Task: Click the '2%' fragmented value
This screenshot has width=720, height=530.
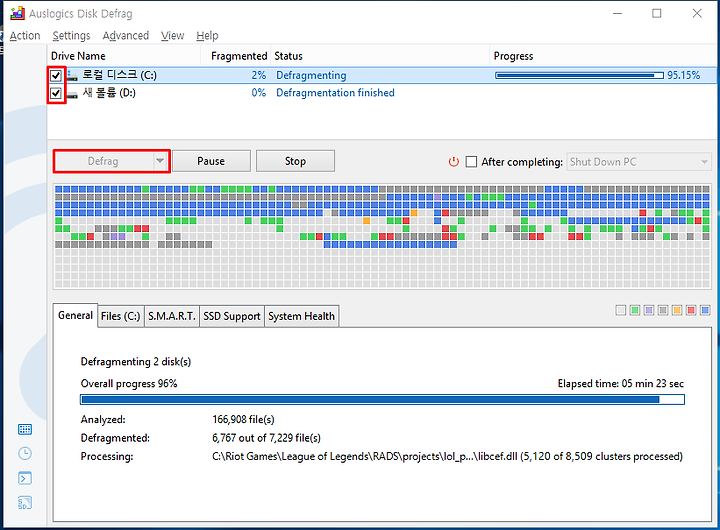Action: coord(259,75)
